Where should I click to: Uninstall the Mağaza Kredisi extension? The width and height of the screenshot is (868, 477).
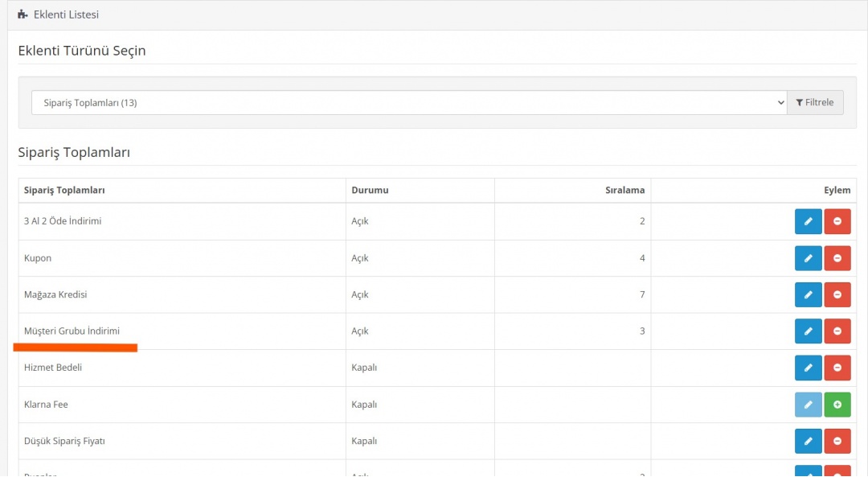[837, 294]
